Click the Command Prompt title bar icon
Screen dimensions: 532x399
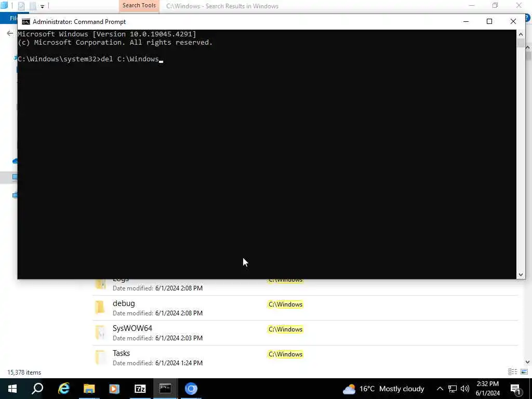26,22
